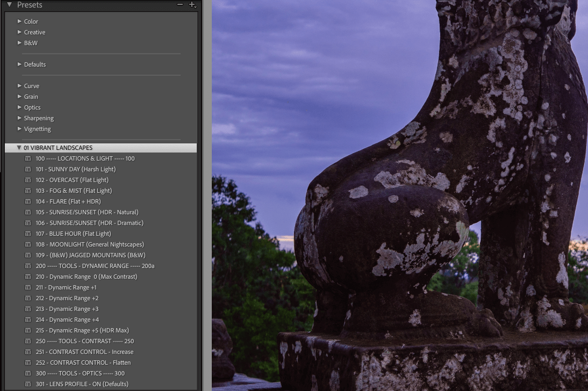Image resolution: width=588 pixels, height=391 pixels.
Task: Click the plus icon to create a preset
Action: tap(192, 5)
